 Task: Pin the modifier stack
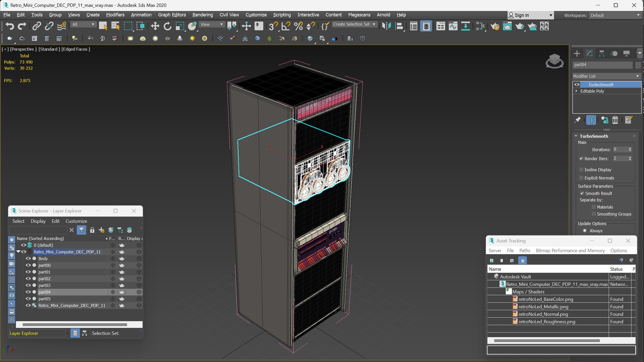tap(577, 120)
